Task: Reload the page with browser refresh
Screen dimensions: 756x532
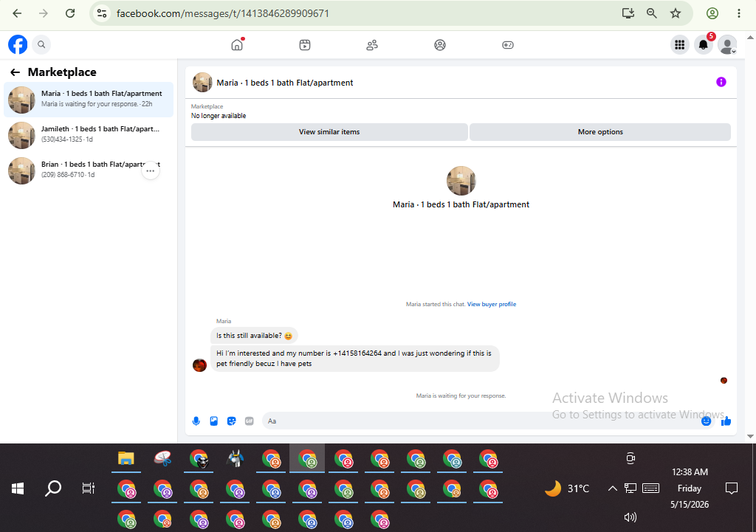Action: [x=70, y=13]
